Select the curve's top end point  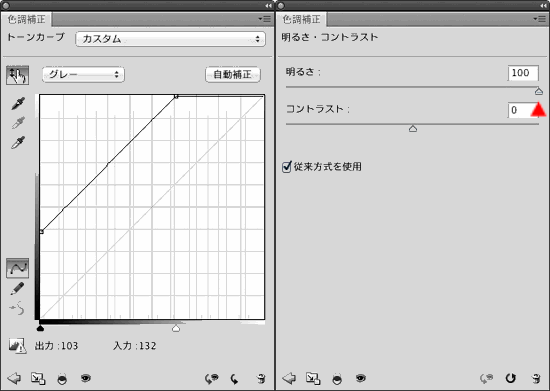[176, 96]
